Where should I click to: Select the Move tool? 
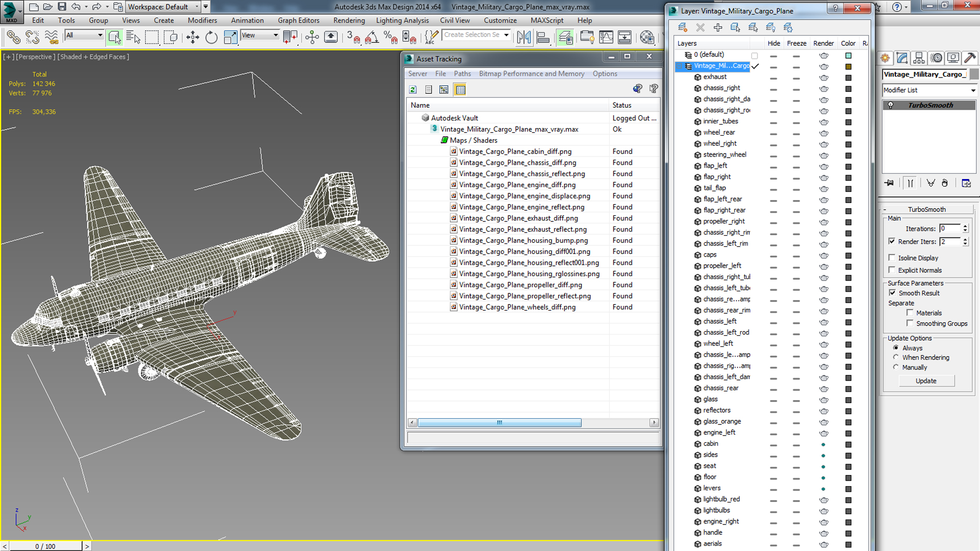pos(193,37)
